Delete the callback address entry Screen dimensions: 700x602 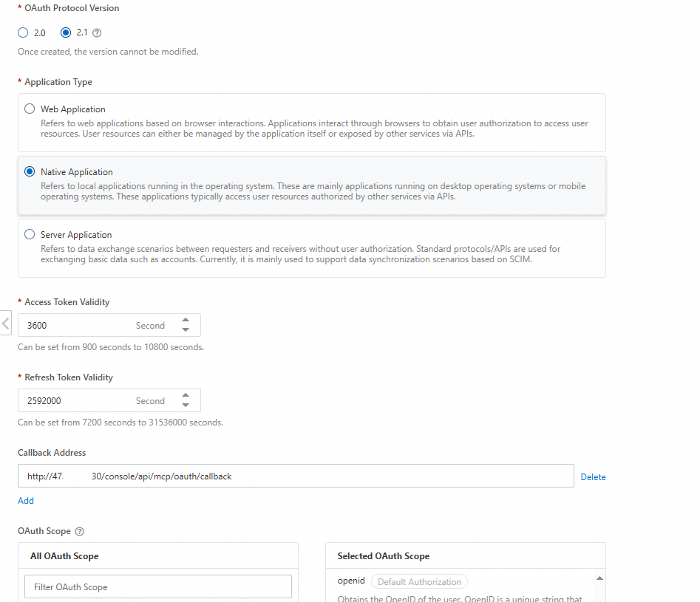click(593, 476)
